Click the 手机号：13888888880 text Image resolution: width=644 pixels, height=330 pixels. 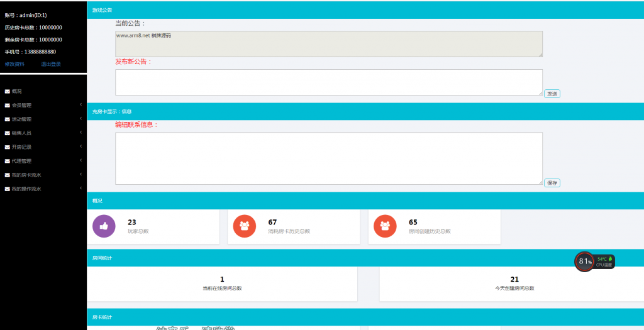point(30,52)
